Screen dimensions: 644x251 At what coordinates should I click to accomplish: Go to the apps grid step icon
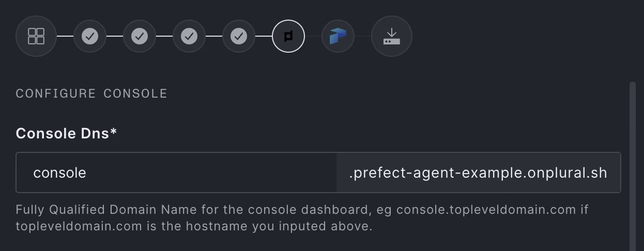click(x=36, y=36)
